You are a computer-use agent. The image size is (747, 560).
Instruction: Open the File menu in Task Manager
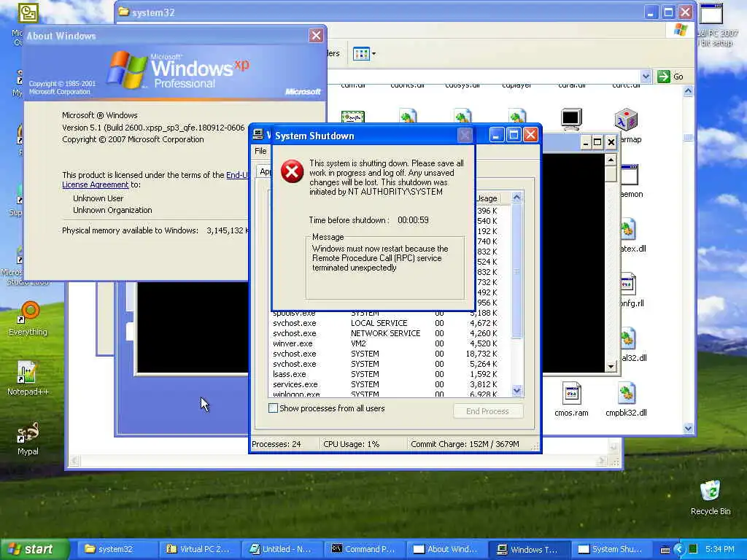pyautogui.click(x=260, y=151)
